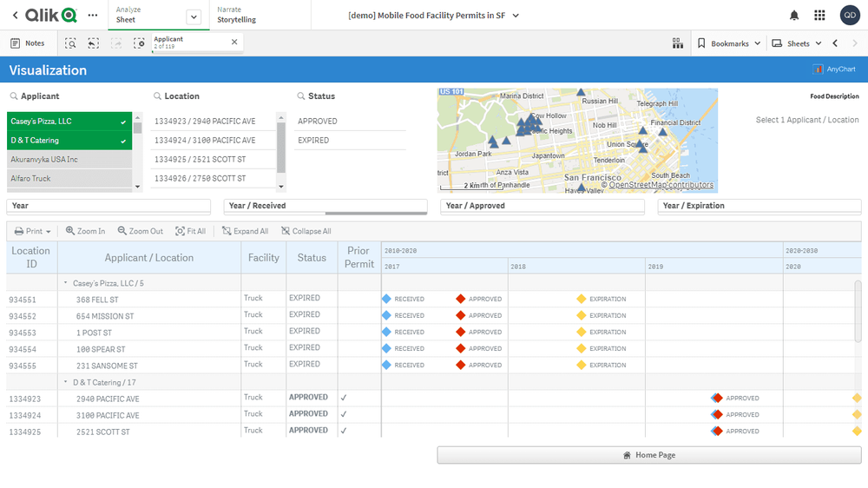The height and width of the screenshot is (488, 868).
Task: Open the Notes panel
Action: 27,43
